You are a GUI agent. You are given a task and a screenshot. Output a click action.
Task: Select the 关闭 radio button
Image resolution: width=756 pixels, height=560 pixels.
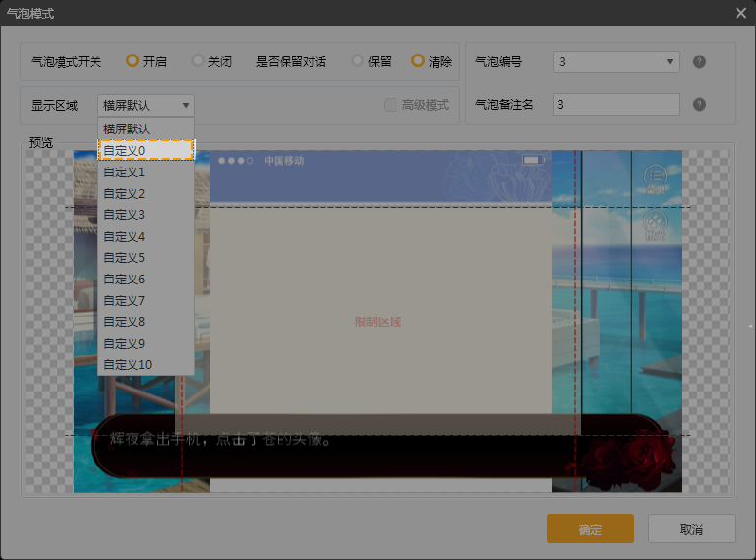(x=198, y=61)
